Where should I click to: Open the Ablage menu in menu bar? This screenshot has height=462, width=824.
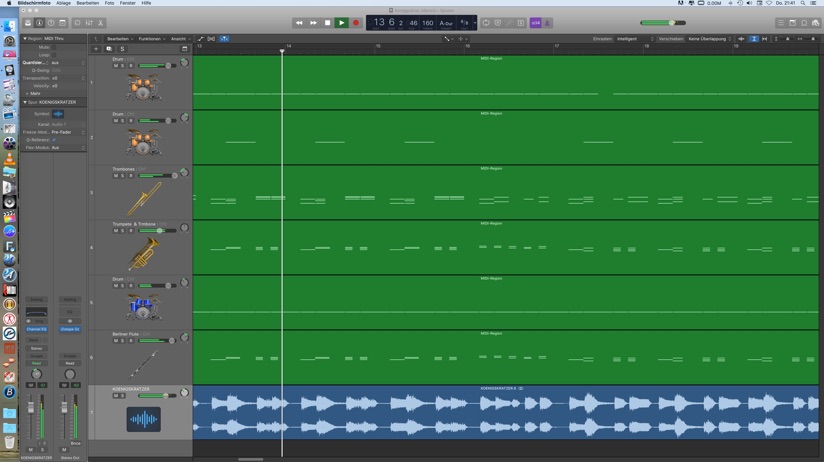[63, 3]
